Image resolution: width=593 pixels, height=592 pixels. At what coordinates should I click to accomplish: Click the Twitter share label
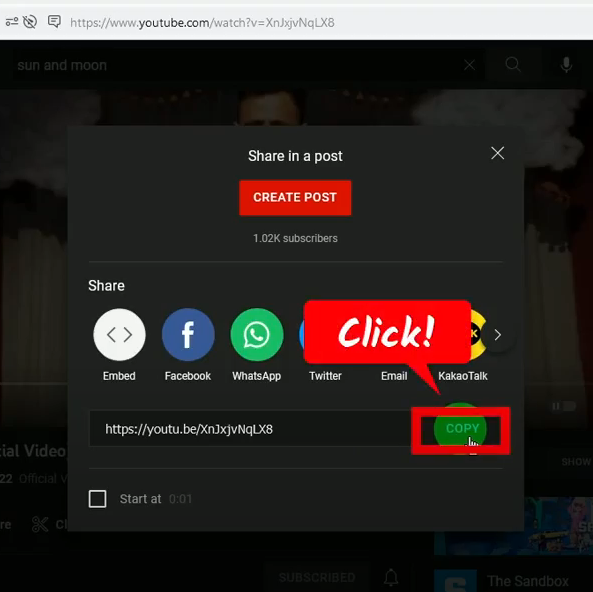(x=325, y=376)
